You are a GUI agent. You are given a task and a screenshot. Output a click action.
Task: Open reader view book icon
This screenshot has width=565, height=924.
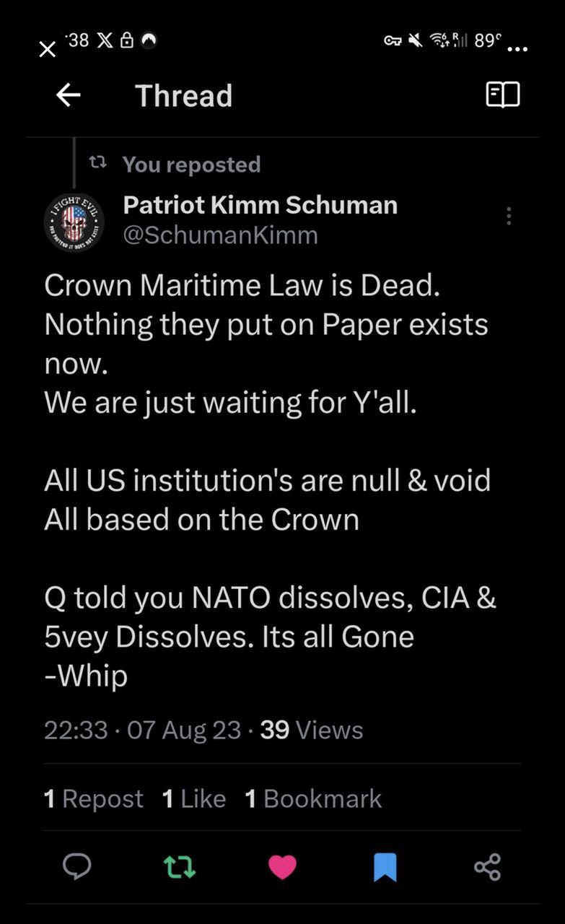[503, 95]
